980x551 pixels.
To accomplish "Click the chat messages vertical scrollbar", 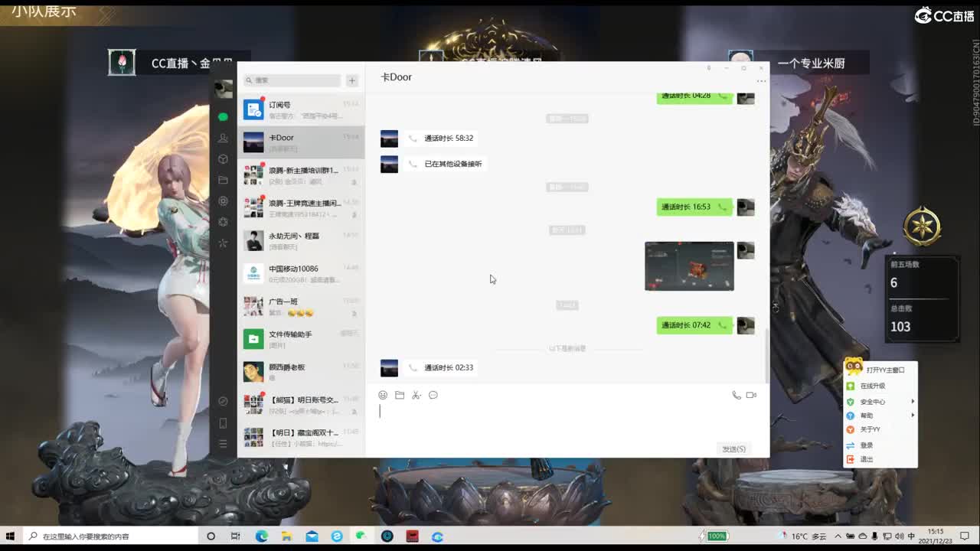I will (x=766, y=354).
